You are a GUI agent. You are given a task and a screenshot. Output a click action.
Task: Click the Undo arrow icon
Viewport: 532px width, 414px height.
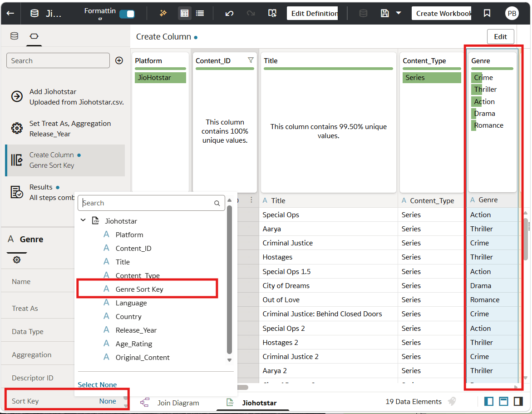click(229, 13)
